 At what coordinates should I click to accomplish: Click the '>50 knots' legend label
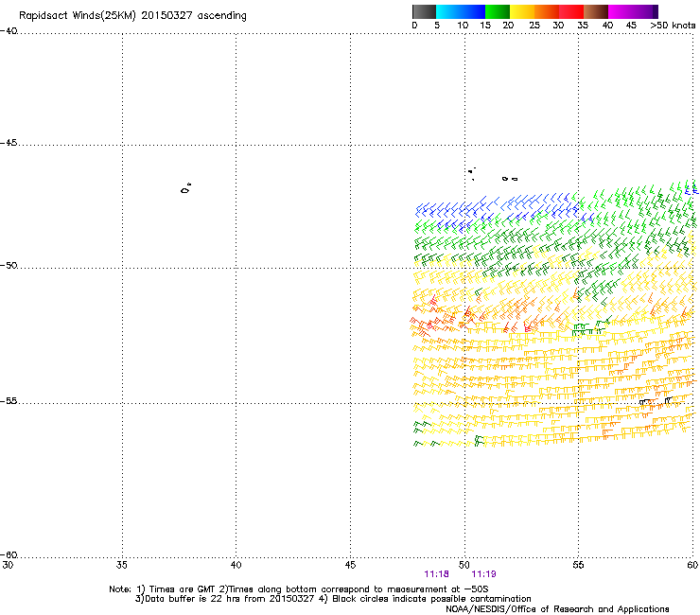click(673, 26)
